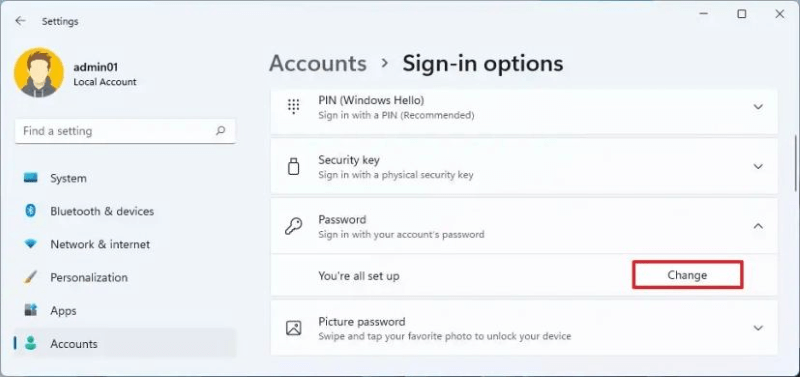Viewport: 800px width, 377px height.
Task: Click the System monitor icon
Action: [31, 178]
